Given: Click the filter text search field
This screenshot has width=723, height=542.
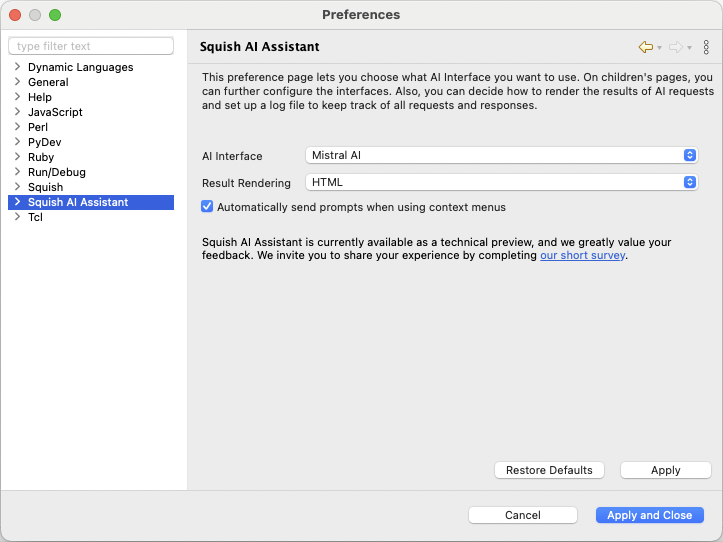Looking at the screenshot, I should [x=91, y=46].
